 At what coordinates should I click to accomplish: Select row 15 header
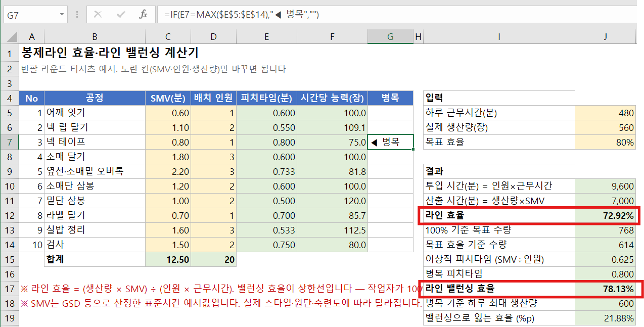click(10, 259)
